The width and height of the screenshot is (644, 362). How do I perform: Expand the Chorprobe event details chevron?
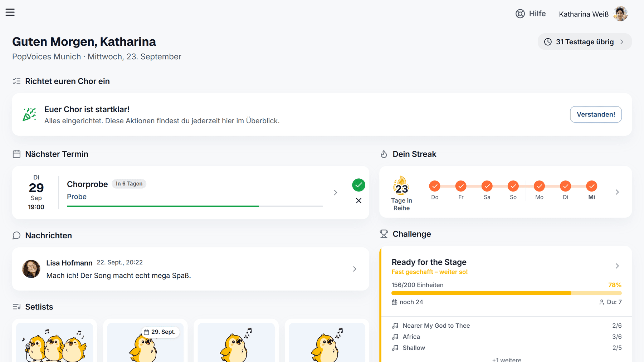[x=335, y=193]
